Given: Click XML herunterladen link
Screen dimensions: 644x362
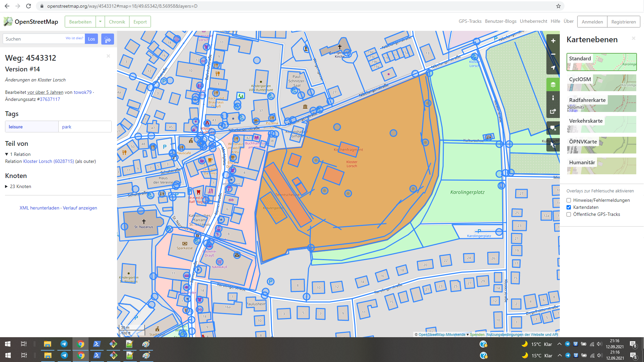Looking at the screenshot, I should pos(39,208).
